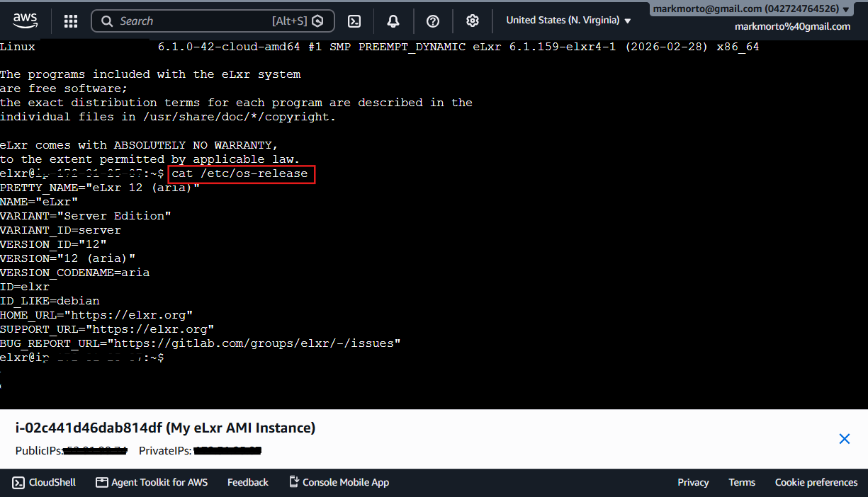
Task: Close the instance connect panel with X
Action: (845, 439)
